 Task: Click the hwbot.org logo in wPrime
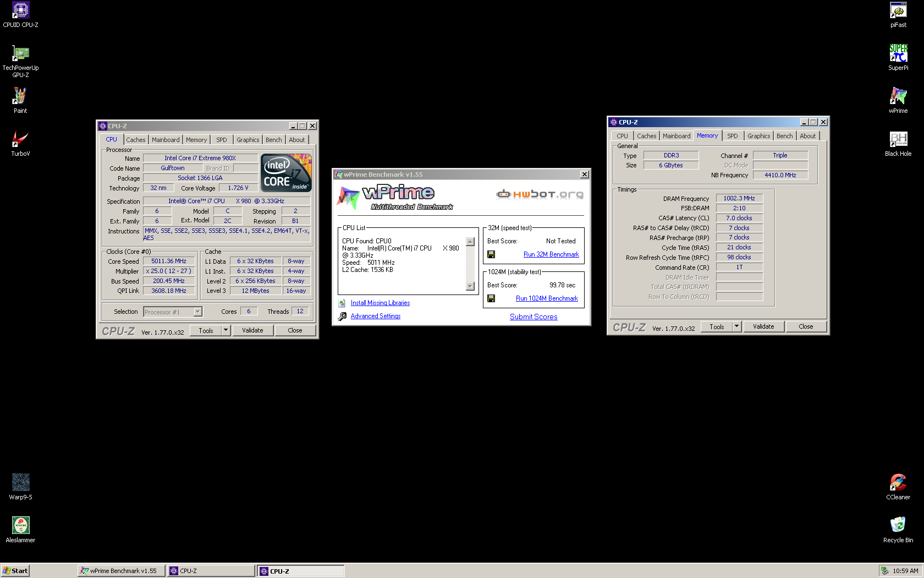[540, 194]
